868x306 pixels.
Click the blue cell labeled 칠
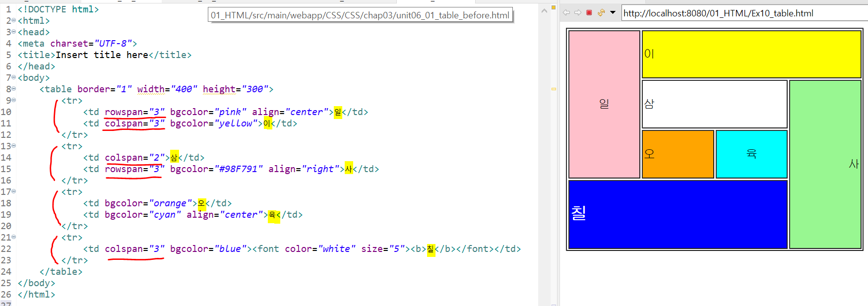click(678, 214)
